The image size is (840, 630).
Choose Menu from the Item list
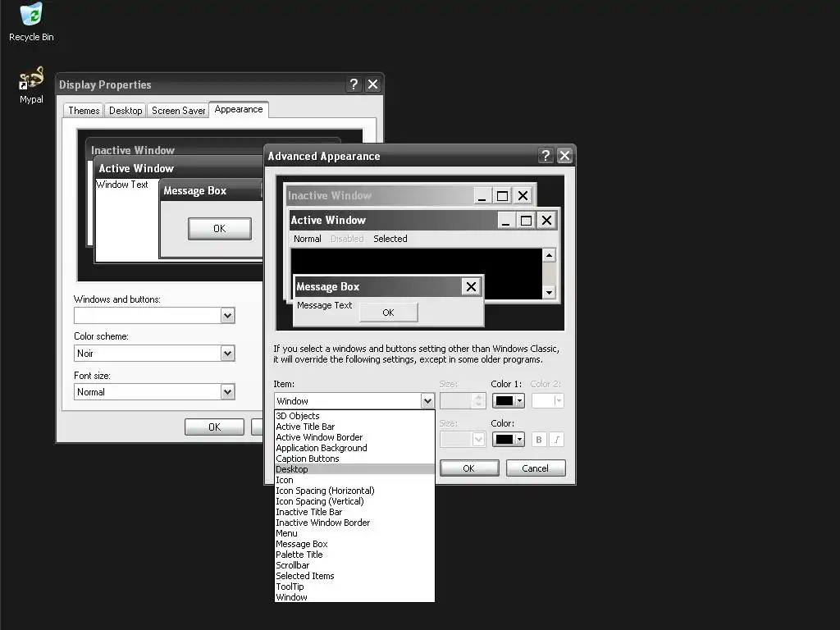[354, 533]
